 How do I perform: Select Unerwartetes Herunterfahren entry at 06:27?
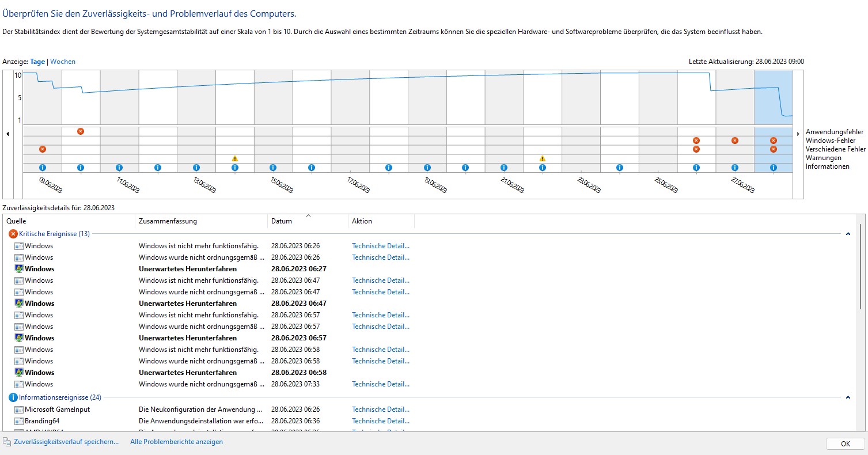pos(187,269)
